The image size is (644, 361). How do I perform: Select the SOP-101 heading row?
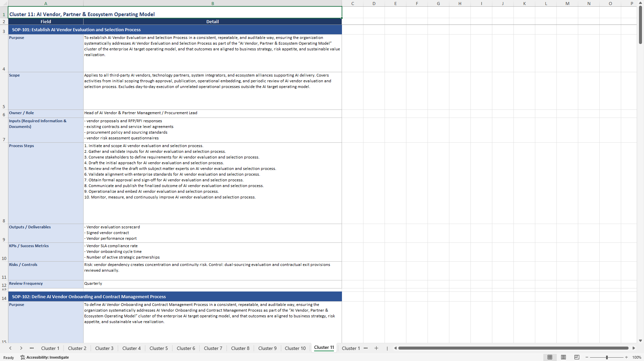(x=175, y=30)
